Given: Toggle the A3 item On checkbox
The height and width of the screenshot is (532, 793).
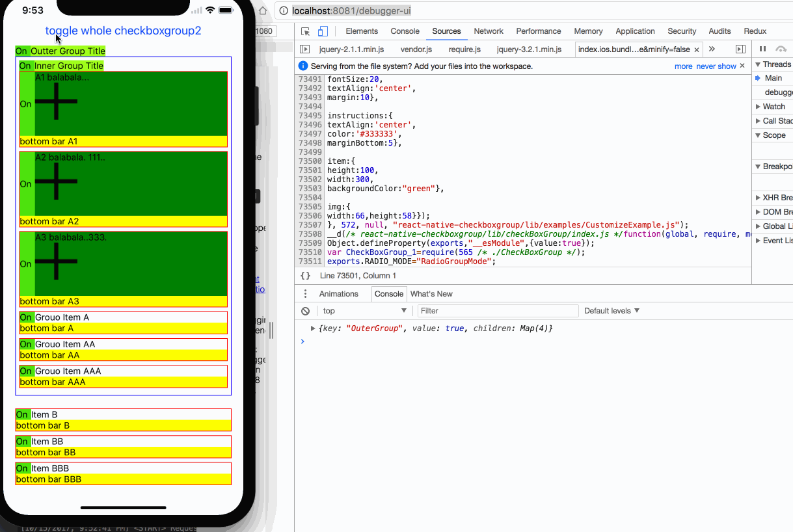Looking at the screenshot, I should coord(27,264).
